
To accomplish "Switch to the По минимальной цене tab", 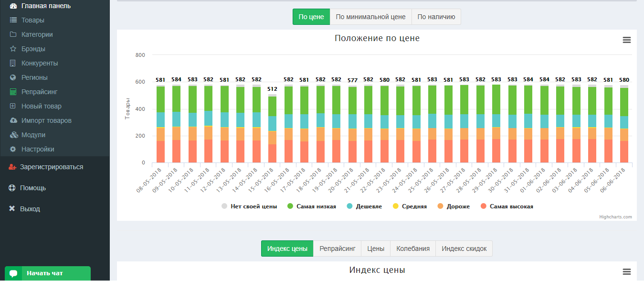I will (370, 17).
